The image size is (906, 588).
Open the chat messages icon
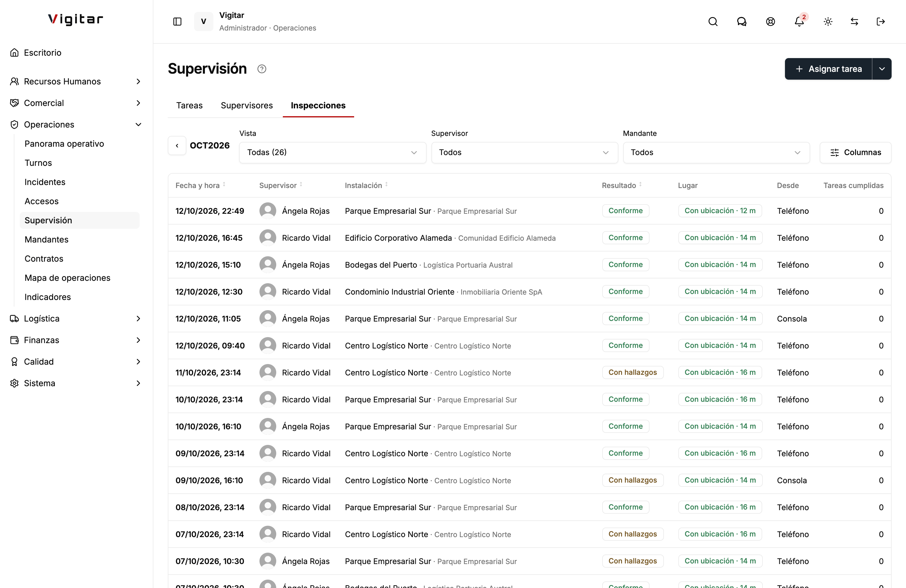click(742, 21)
